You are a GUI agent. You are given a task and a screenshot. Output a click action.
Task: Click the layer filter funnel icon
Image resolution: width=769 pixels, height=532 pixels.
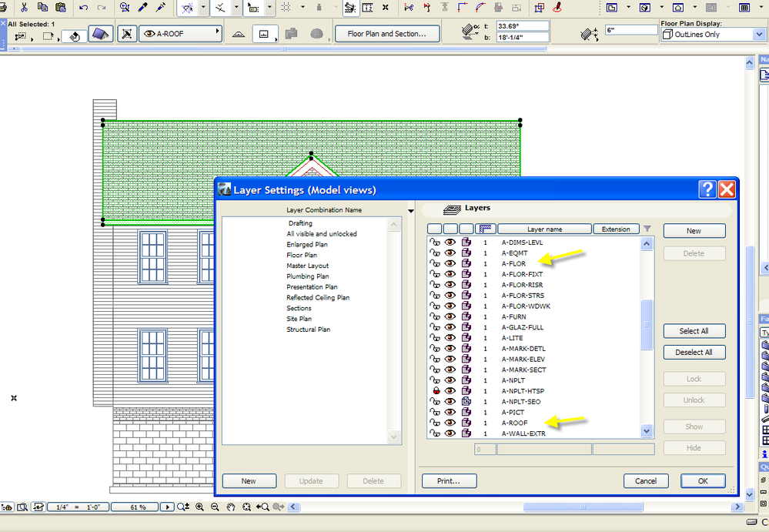pos(647,229)
